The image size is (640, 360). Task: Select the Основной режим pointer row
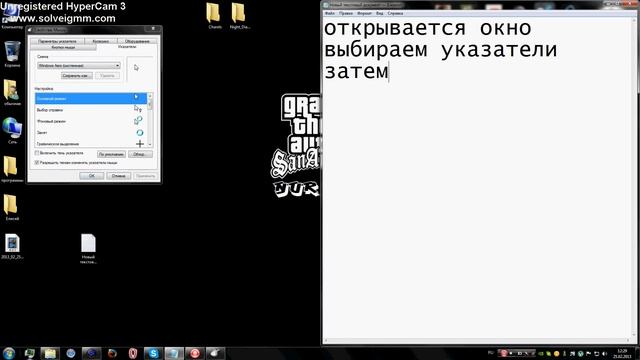91,98
